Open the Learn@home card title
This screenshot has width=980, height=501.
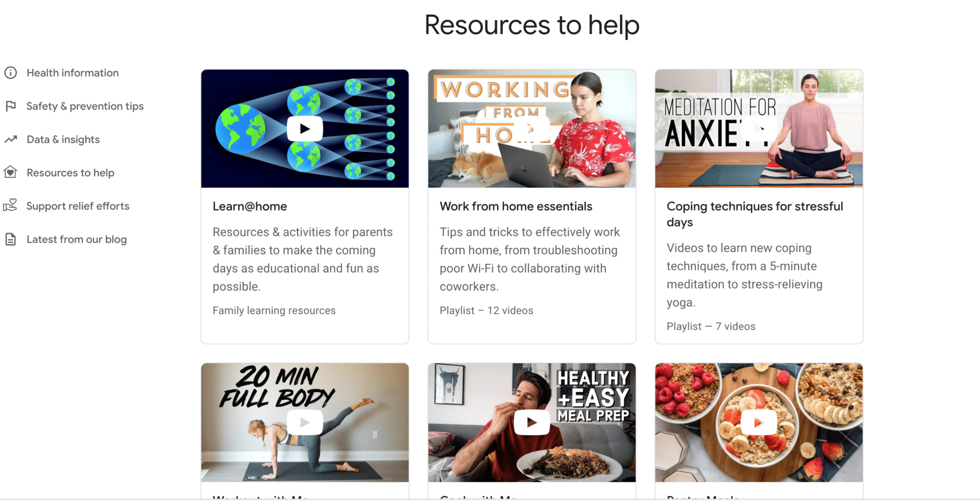click(250, 206)
